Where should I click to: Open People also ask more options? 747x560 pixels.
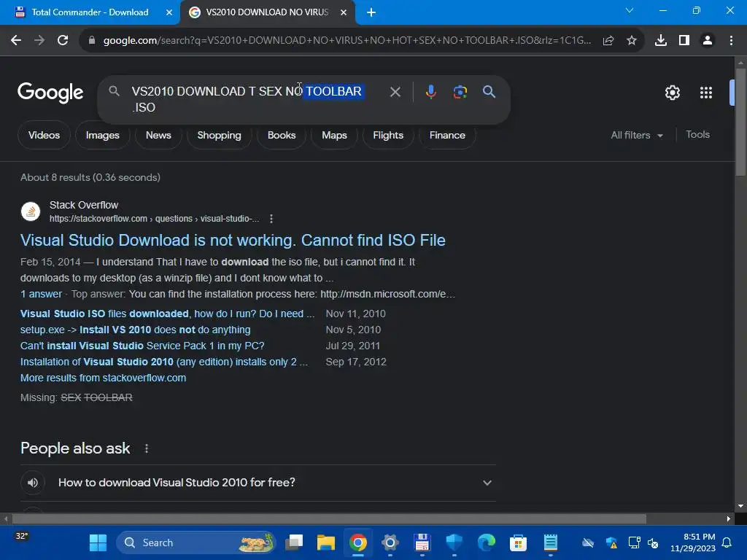point(146,448)
